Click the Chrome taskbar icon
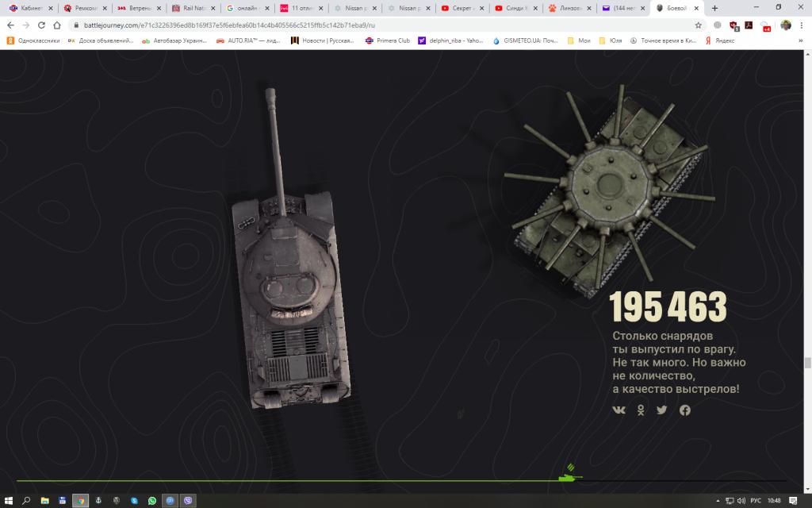The height and width of the screenshot is (508, 812). 80,501
